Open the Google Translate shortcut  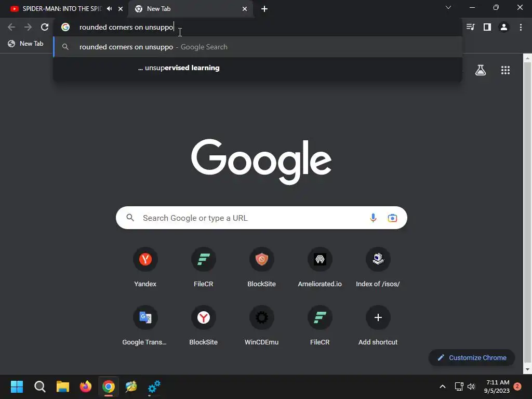[x=145, y=326]
